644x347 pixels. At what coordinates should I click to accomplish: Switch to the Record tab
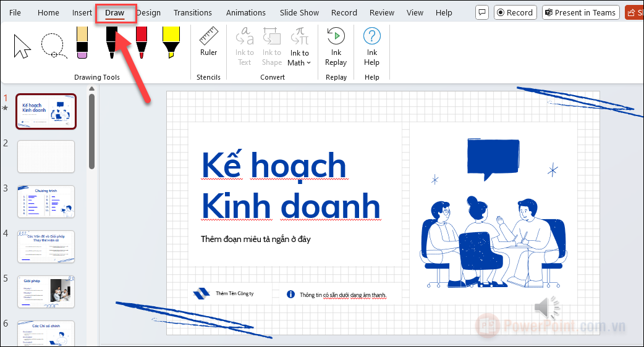point(344,13)
